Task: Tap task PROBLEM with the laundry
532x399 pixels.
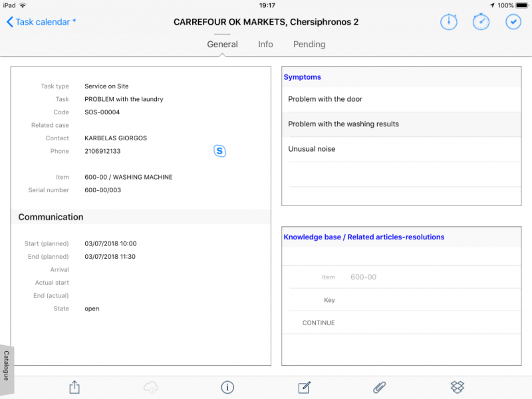Action: click(124, 99)
